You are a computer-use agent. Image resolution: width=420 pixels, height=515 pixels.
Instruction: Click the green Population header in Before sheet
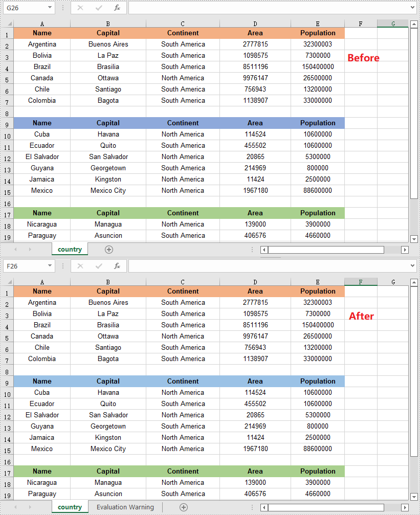coord(318,213)
